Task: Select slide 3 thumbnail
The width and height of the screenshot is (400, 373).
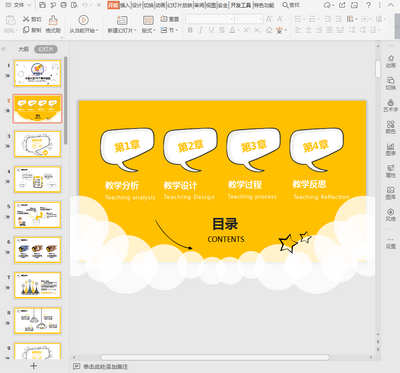Action: pyautogui.click(x=38, y=144)
